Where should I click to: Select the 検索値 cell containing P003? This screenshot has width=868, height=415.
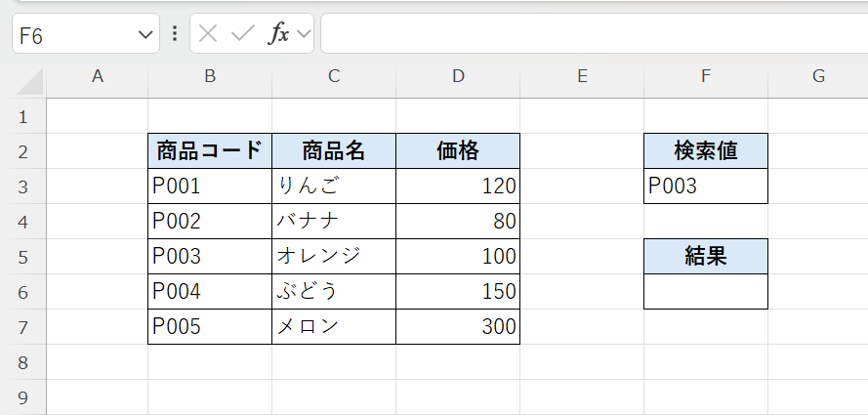click(x=706, y=187)
